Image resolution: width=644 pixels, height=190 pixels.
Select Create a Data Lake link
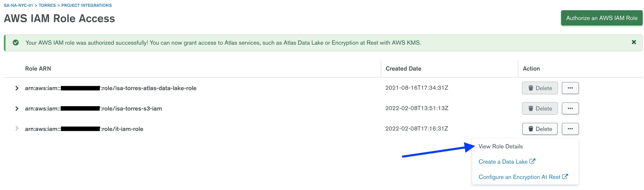(507, 162)
